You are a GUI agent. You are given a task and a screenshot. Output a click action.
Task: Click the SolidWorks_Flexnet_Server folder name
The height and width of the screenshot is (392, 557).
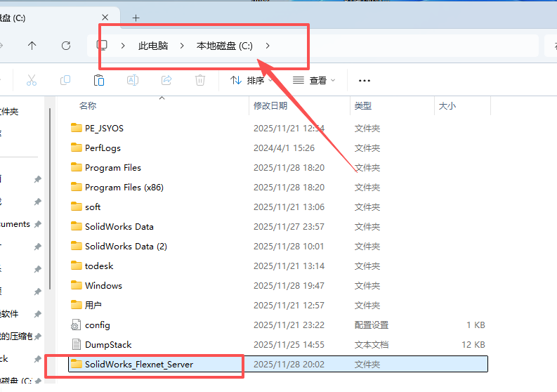click(139, 365)
